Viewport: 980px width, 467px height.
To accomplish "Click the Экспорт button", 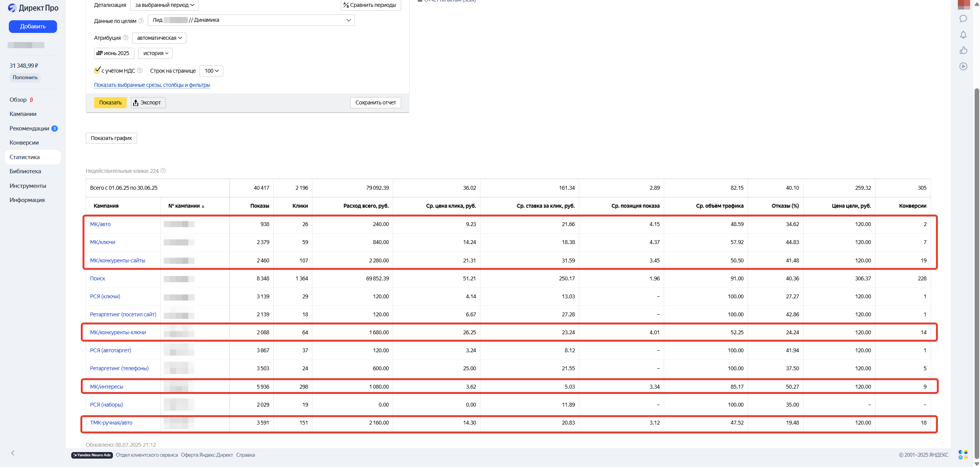I will click(x=148, y=103).
